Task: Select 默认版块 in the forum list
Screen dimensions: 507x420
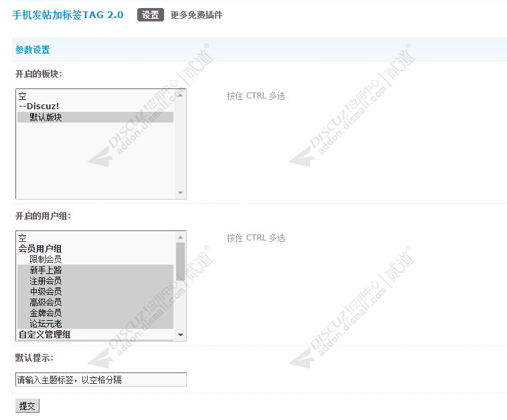Action: (95, 117)
